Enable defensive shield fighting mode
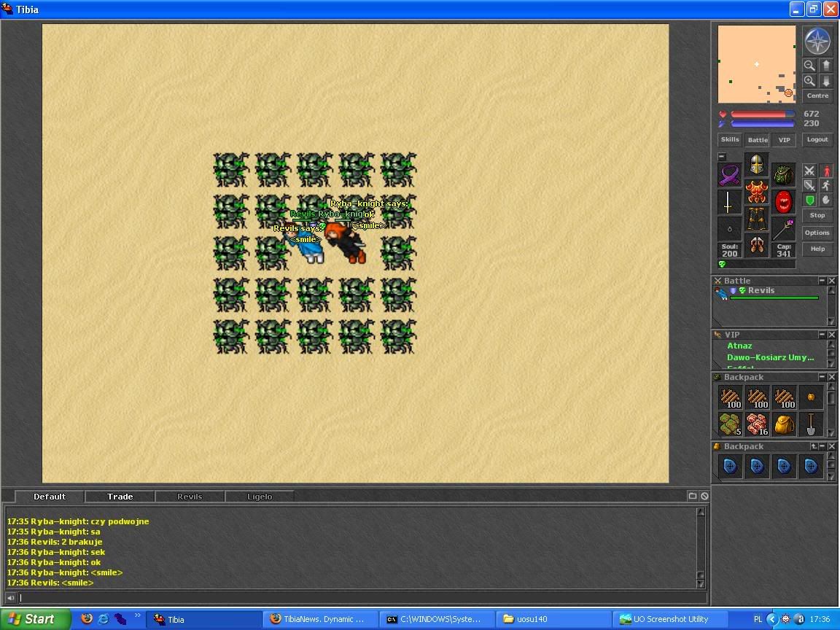Viewport: 840px width, 630px height. pyautogui.click(x=809, y=200)
